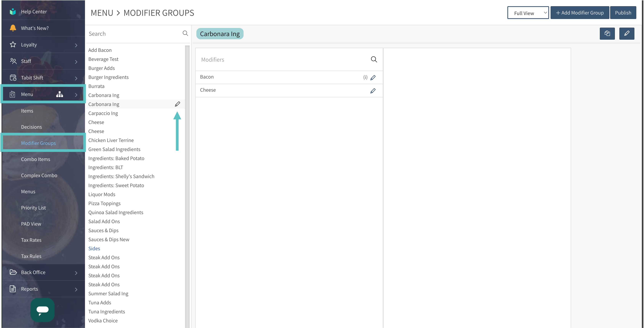Image resolution: width=644 pixels, height=328 pixels.
Task: Open the chat support bubble
Action: (x=42, y=310)
